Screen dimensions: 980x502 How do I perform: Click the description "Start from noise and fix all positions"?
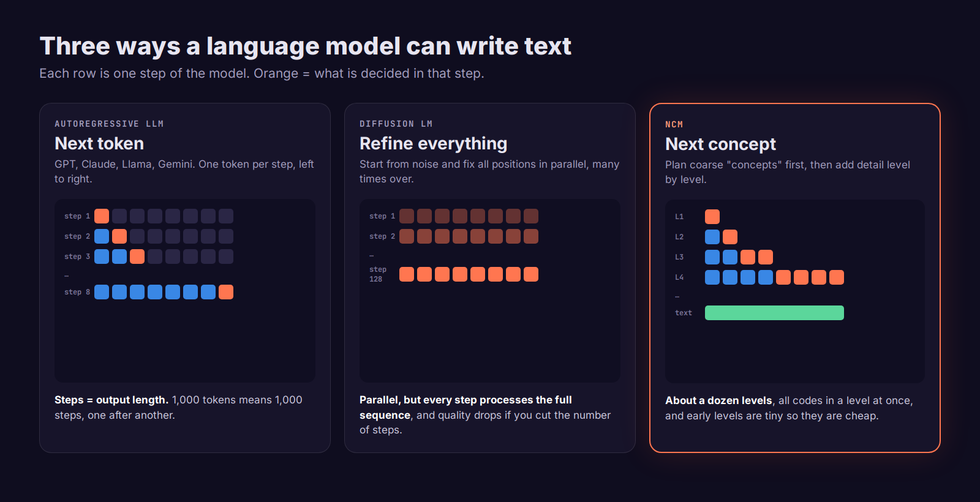tap(489, 171)
